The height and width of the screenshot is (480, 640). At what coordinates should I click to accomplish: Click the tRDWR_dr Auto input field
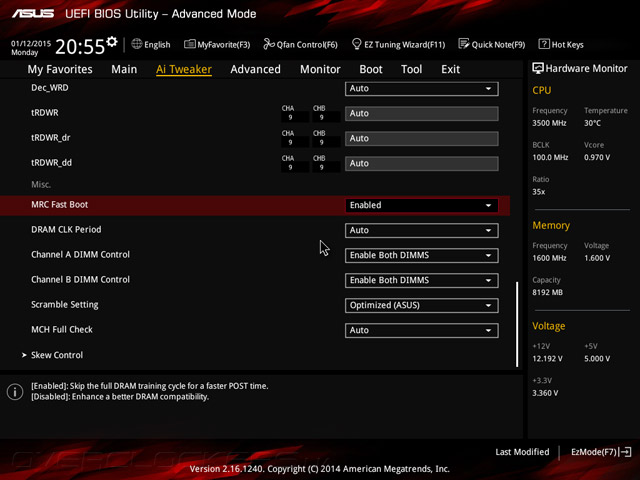[422, 138]
